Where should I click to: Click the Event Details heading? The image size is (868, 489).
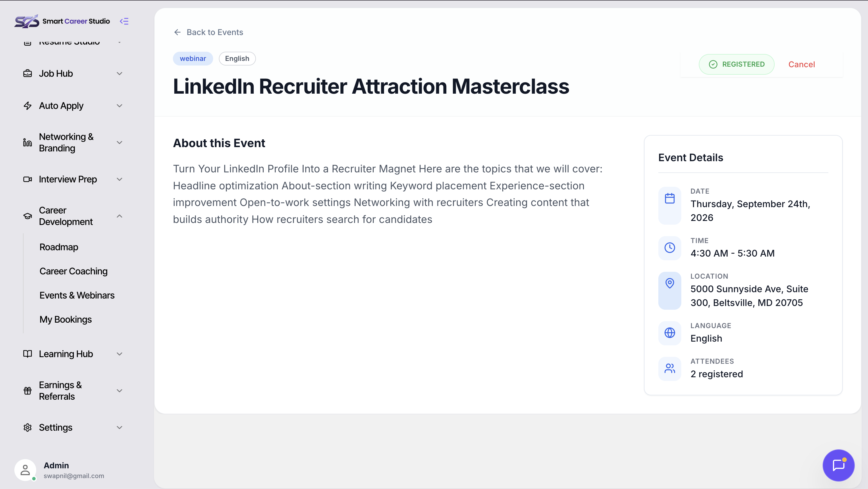tap(691, 158)
